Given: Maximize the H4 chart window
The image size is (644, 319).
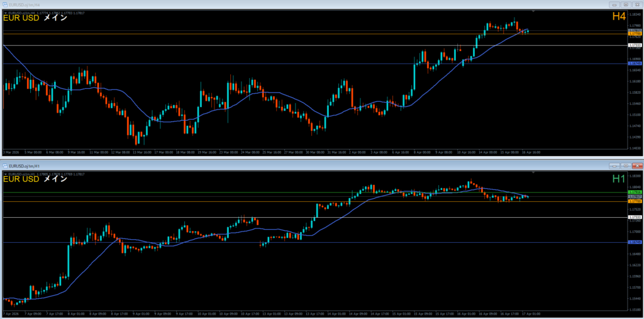Looking at the screenshot, I should [x=625, y=4].
